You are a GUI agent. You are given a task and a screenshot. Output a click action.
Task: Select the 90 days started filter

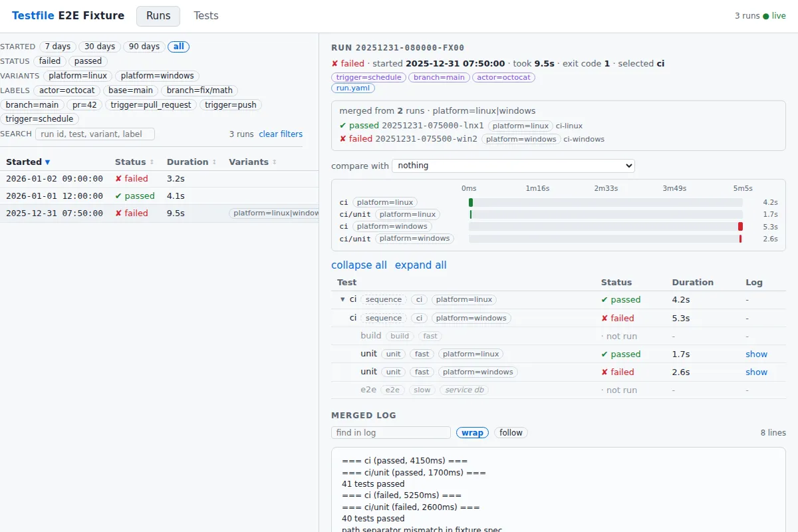[x=144, y=47]
